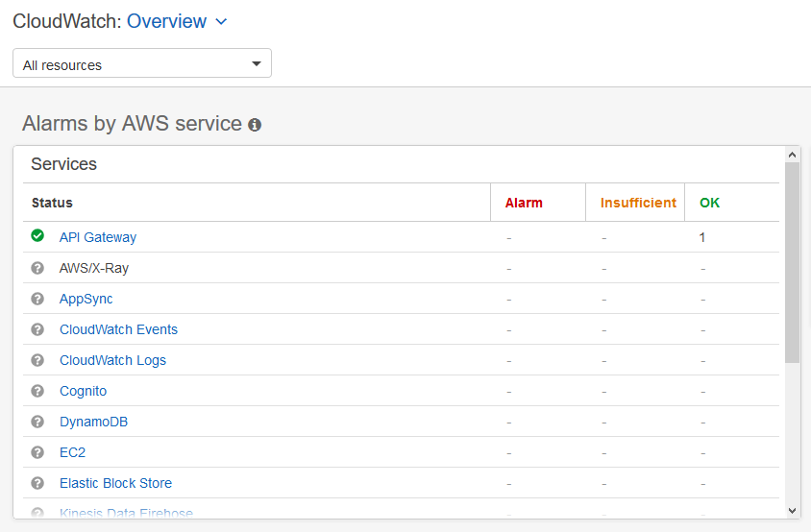Click the OK column header

click(x=709, y=203)
